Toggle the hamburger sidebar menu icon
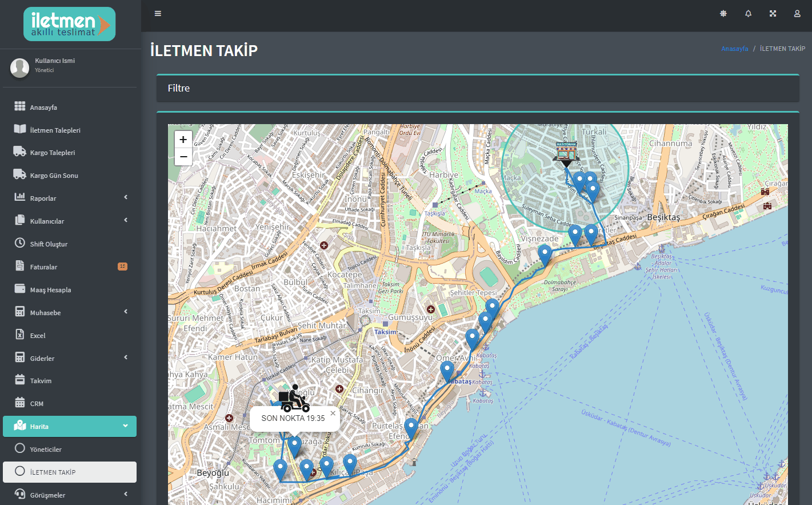The width and height of the screenshot is (812, 505). click(158, 14)
